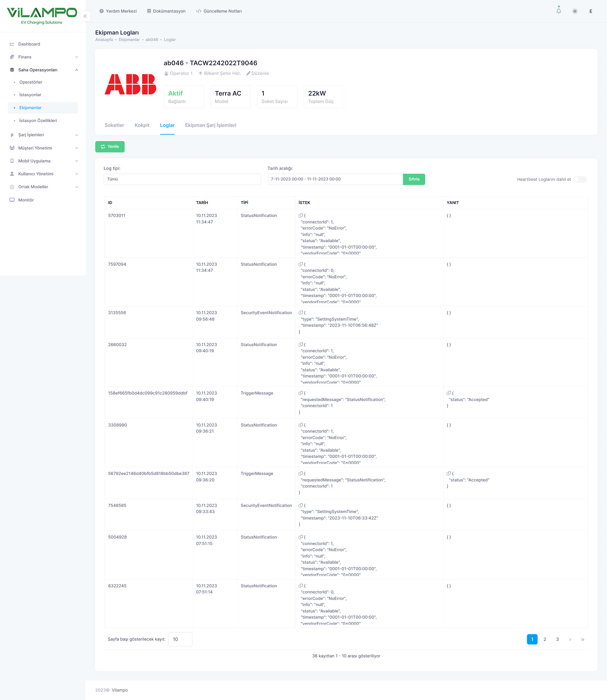Copy request JSON of log 3308990

300,425
